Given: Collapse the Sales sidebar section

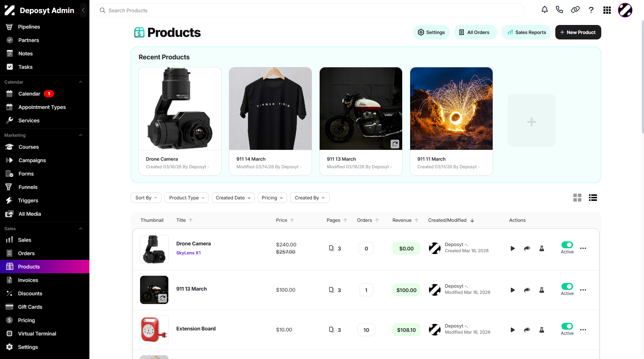Looking at the screenshot, I should click(x=81, y=229).
